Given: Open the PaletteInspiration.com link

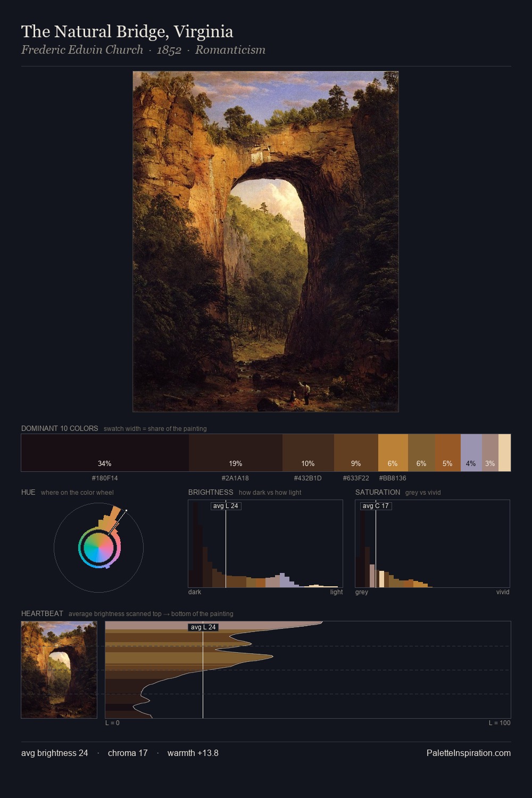Looking at the screenshot, I should [x=469, y=753].
